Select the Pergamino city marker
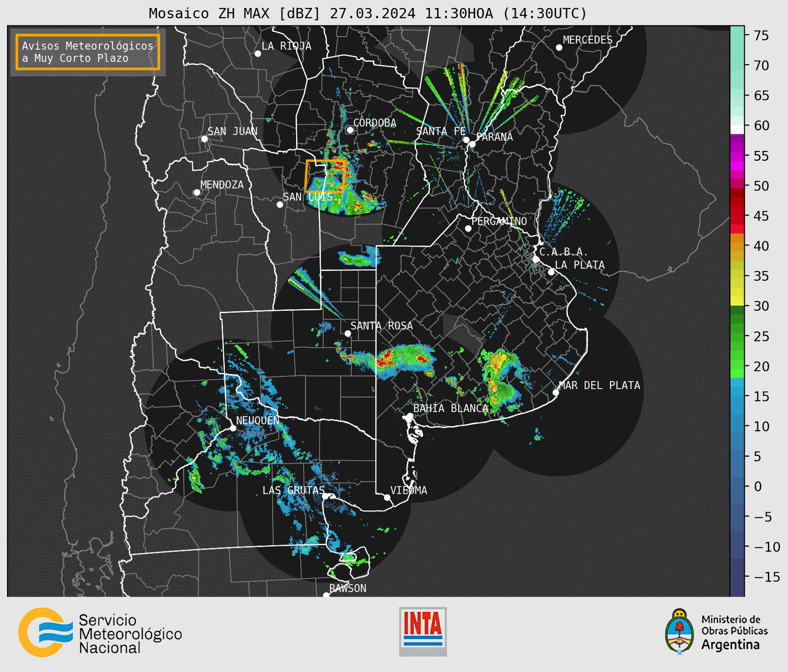The image size is (788, 672). point(468,229)
